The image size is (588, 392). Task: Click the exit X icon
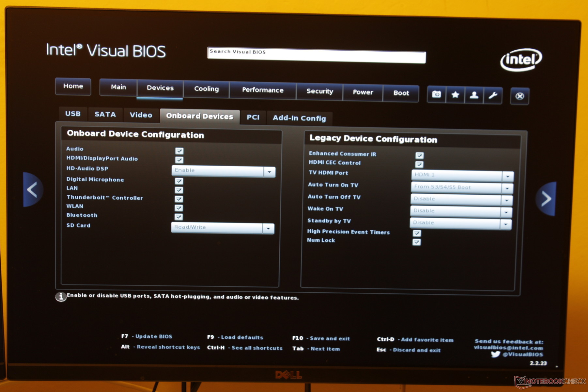coord(519,96)
